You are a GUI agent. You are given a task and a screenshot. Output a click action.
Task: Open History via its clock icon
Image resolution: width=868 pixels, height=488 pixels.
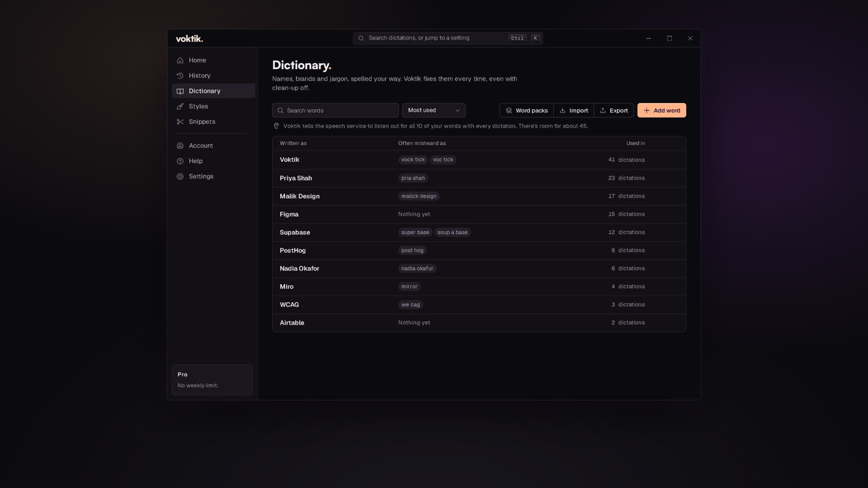tap(180, 76)
